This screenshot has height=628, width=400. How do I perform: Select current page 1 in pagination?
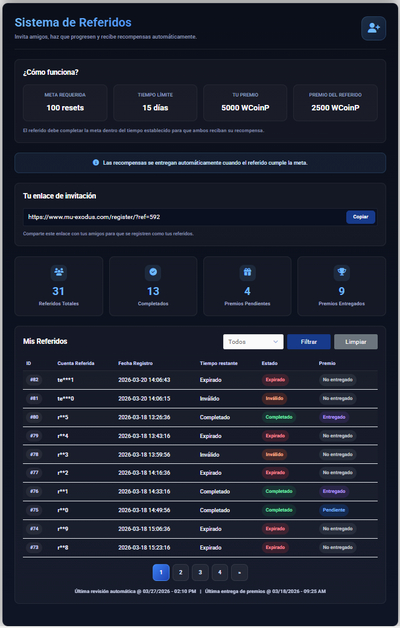pos(161,572)
